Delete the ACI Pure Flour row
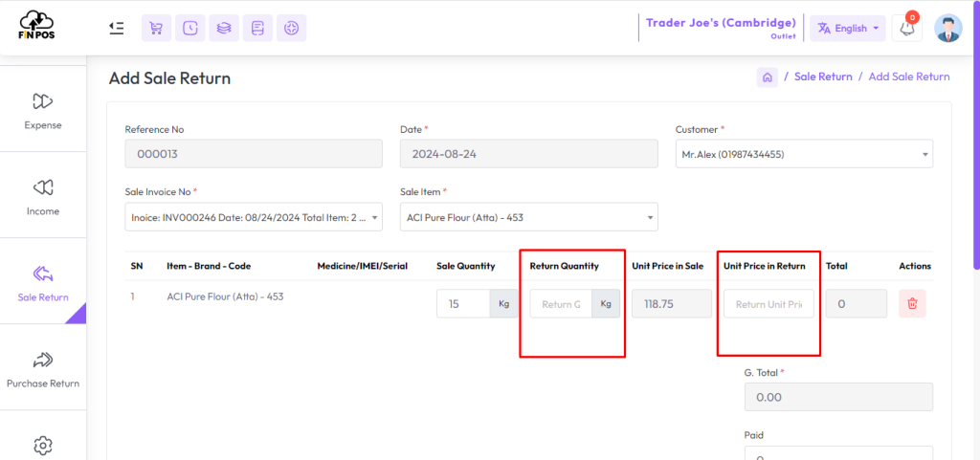 [912, 304]
